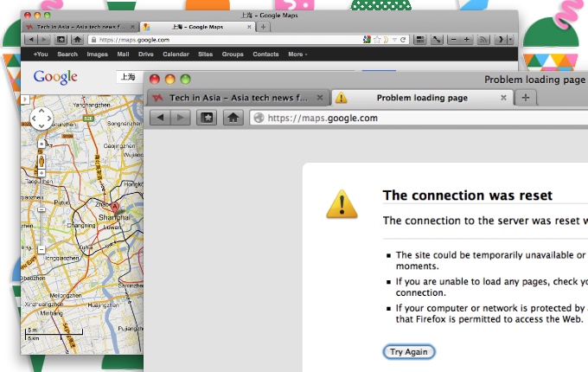
Task: Reload Google Maps page with refresh icon
Action: click(403, 40)
